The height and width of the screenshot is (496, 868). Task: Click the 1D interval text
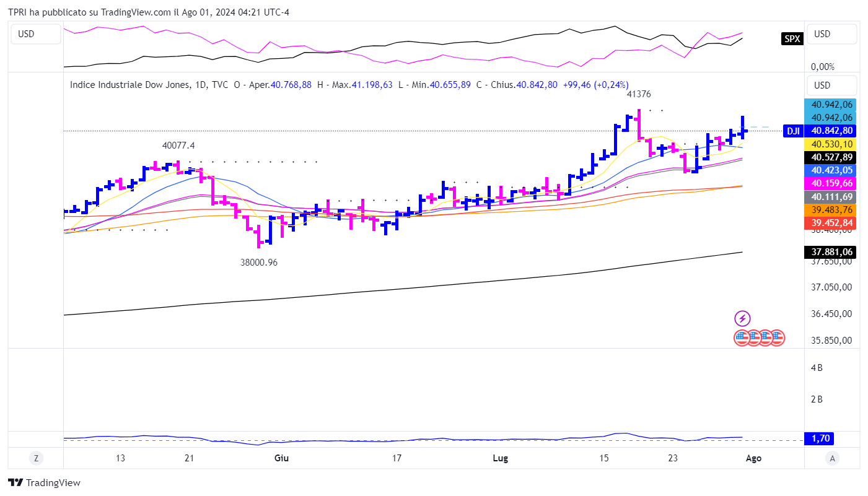point(201,85)
